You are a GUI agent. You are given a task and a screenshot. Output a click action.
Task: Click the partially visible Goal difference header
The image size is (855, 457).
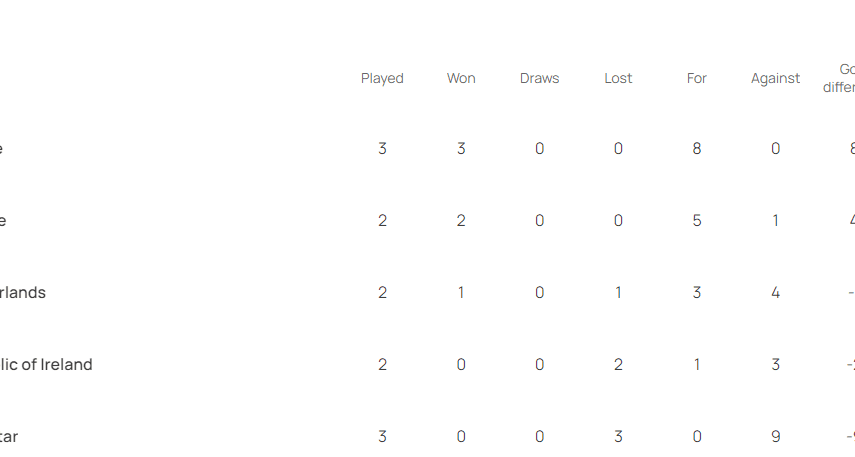pyautogui.click(x=840, y=78)
